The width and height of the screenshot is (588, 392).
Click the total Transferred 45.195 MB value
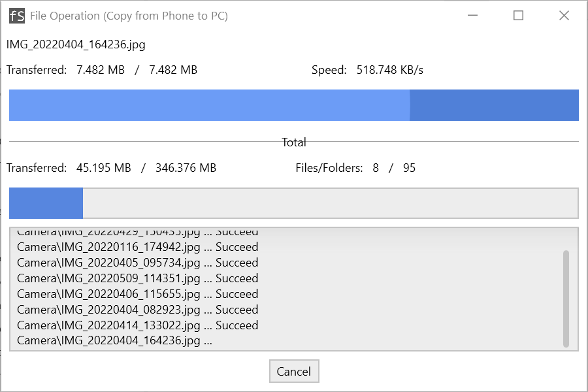point(103,168)
